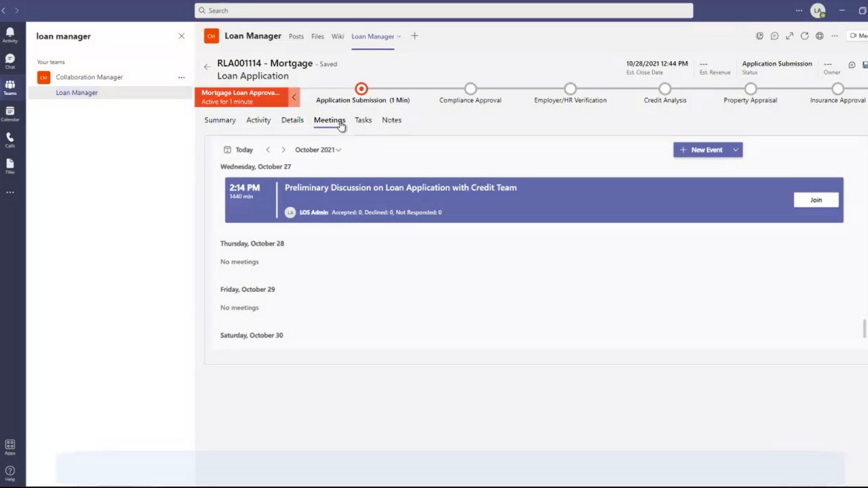Click the Collaboration Manager team avatar
868x488 pixels.
(43, 77)
